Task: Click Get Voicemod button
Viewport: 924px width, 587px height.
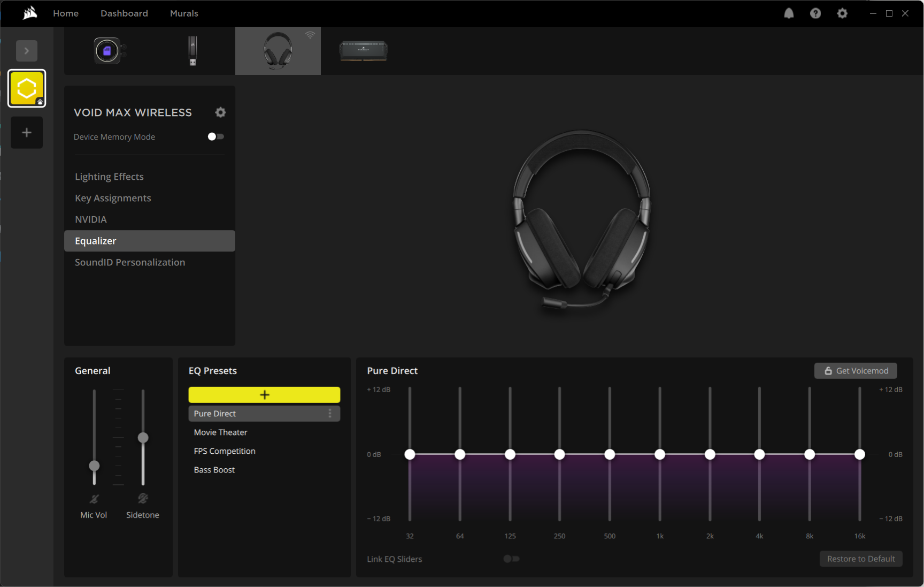Action: point(856,371)
